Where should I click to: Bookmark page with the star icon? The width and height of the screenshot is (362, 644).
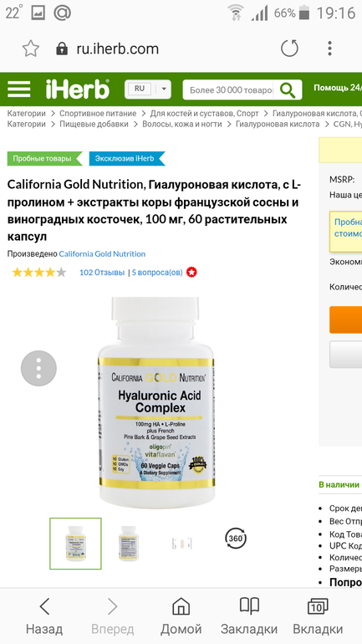coord(30,49)
